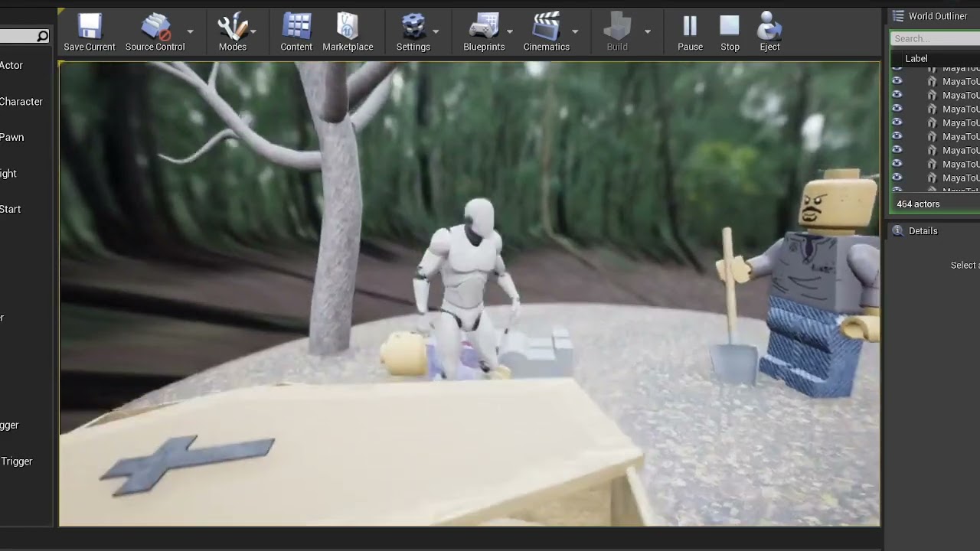
Task: Expand the Blueprints dropdown arrow
Action: [x=510, y=31]
